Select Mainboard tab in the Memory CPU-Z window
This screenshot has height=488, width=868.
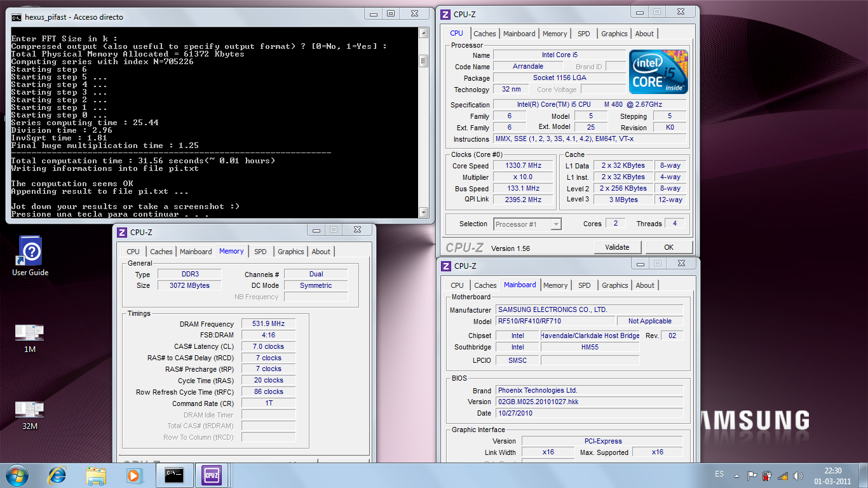196,252
